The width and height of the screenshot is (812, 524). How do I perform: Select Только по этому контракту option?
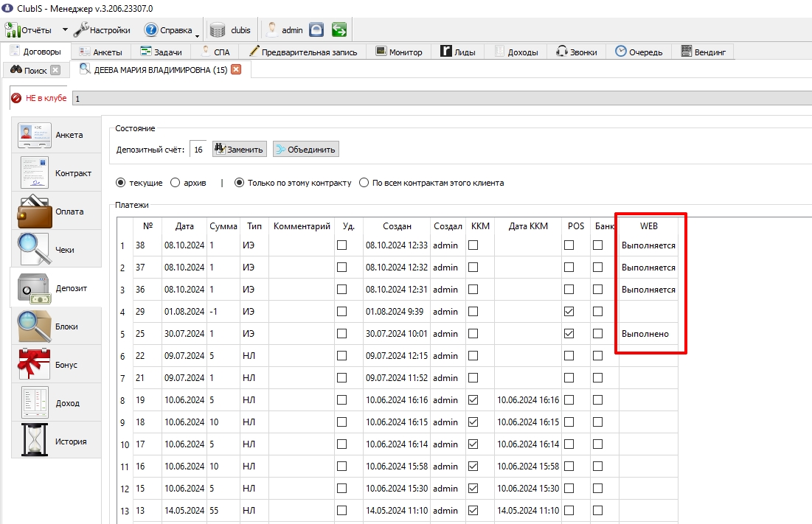pos(239,183)
